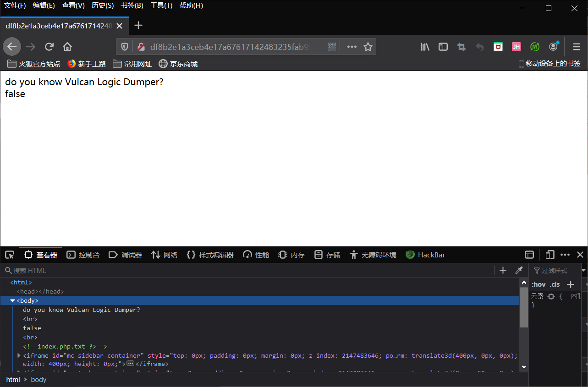
Task: Open the 编辑(E) menu
Action: (x=44, y=5)
